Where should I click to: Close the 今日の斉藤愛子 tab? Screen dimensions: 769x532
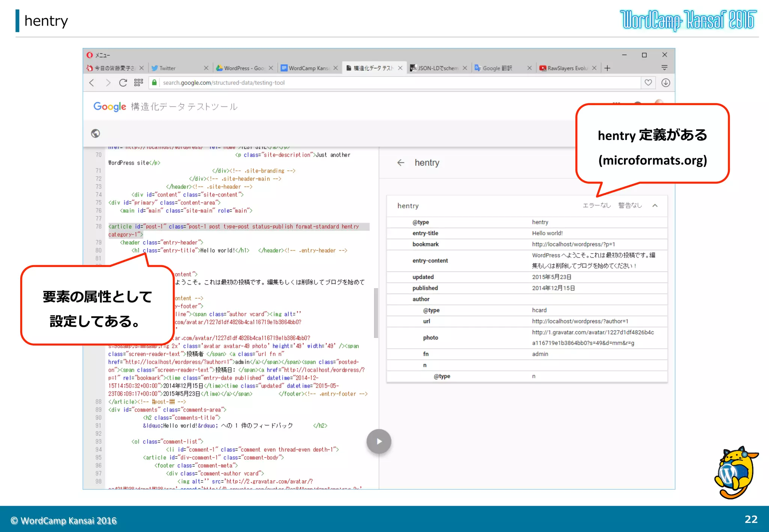(x=141, y=68)
